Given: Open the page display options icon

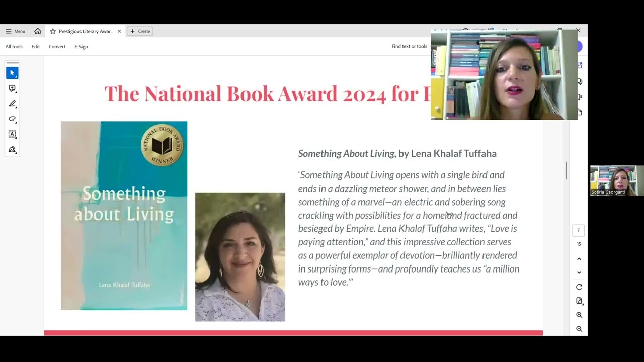Looking at the screenshot, I should (x=579, y=301).
